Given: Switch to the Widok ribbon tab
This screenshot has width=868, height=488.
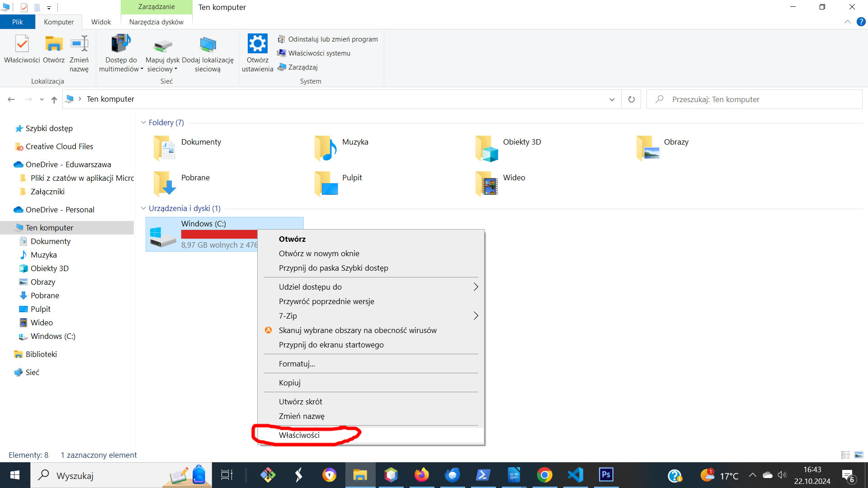Looking at the screenshot, I should click(101, 22).
